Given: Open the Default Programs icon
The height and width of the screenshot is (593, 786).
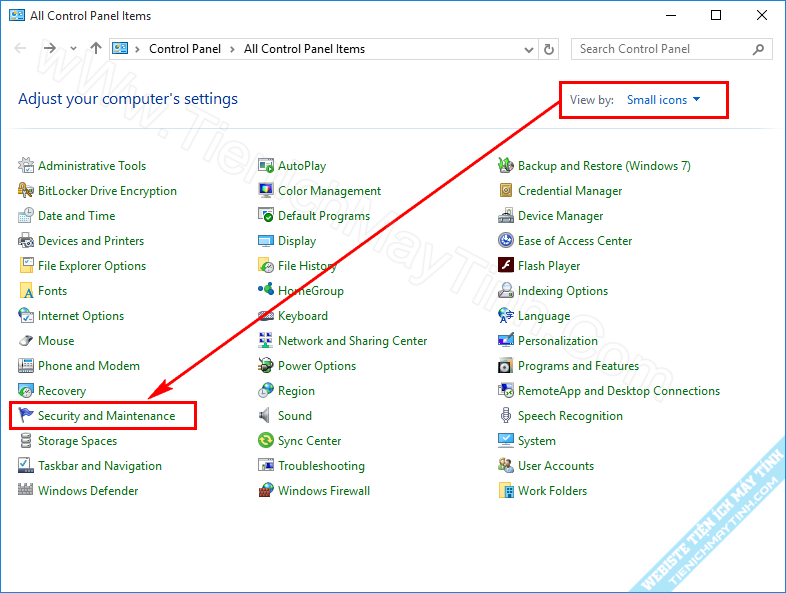Looking at the screenshot, I should pos(266,216).
